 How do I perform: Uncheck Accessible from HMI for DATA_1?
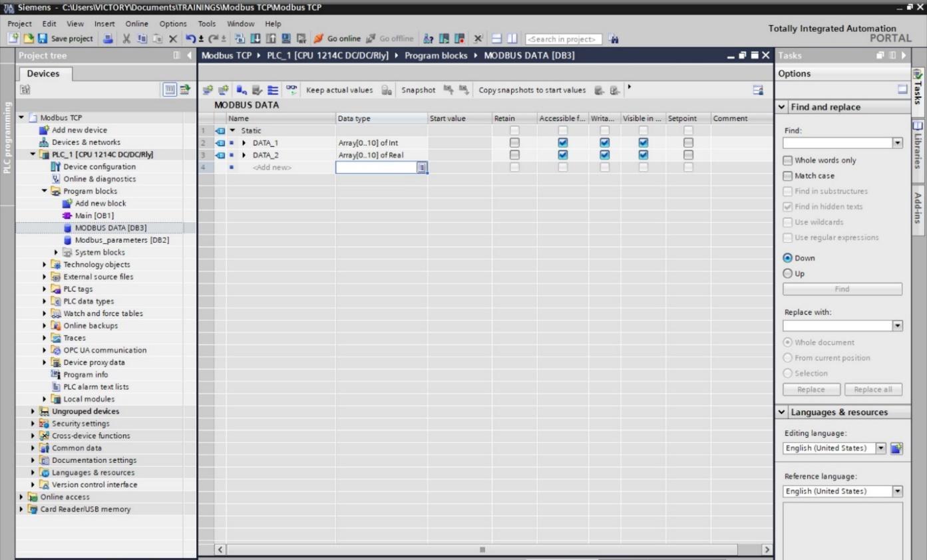point(563,143)
